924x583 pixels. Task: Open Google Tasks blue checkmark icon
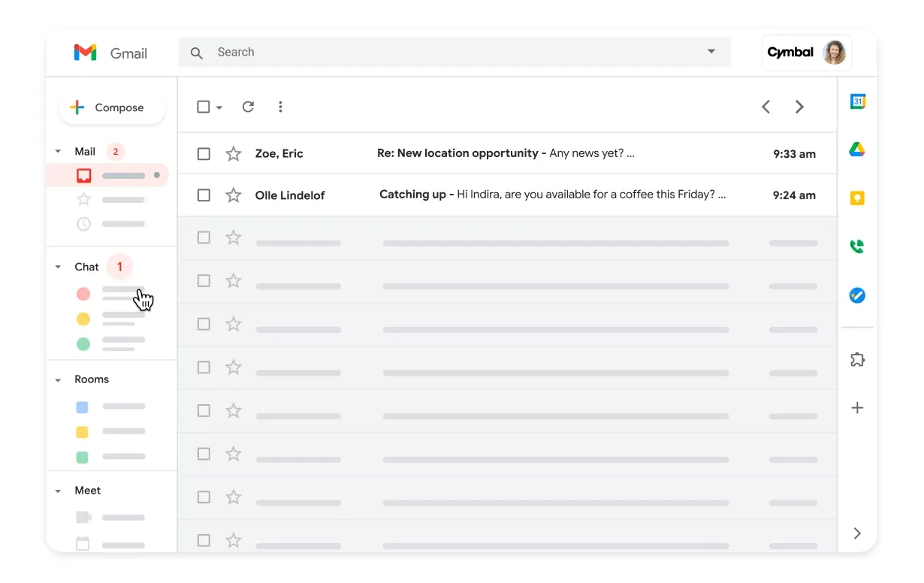coord(857,295)
